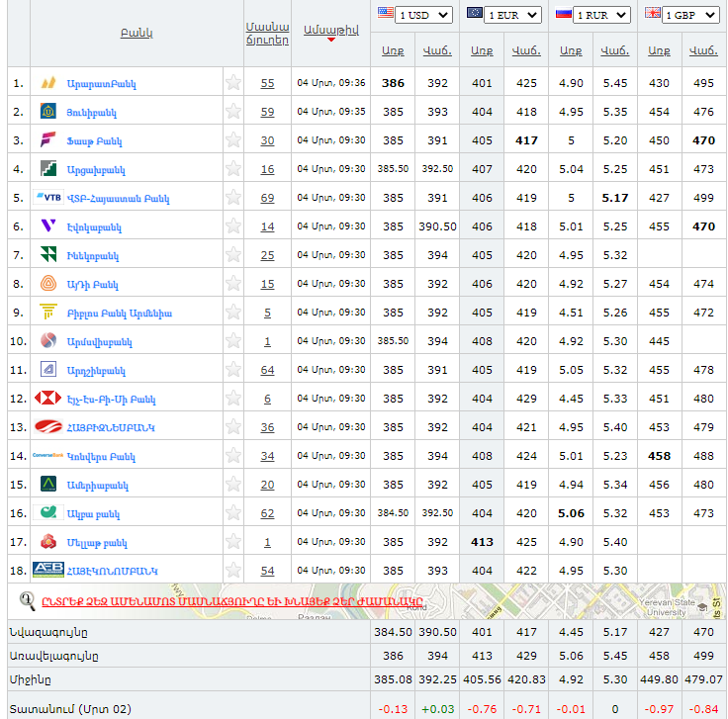Click the HSBC bank logo icon
Screen dimensions: 728x719
click(48, 398)
